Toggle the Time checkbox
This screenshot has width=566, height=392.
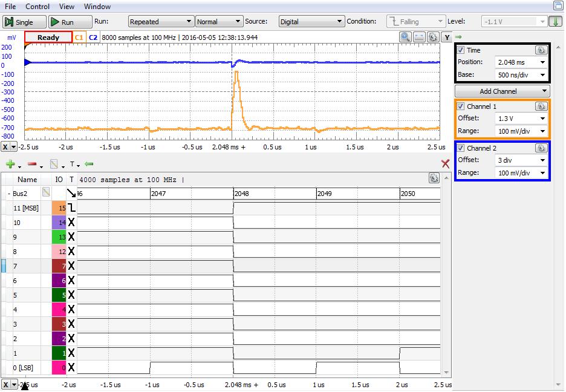click(461, 50)
